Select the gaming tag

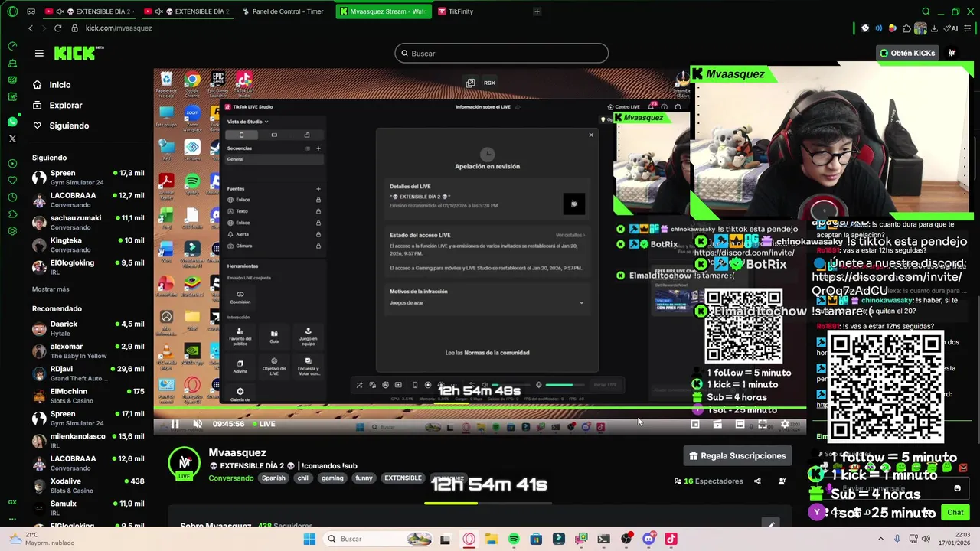332,478
